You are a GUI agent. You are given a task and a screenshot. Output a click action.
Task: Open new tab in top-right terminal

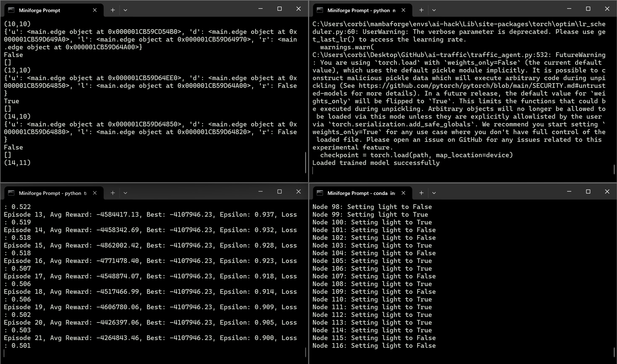(421, 10)
